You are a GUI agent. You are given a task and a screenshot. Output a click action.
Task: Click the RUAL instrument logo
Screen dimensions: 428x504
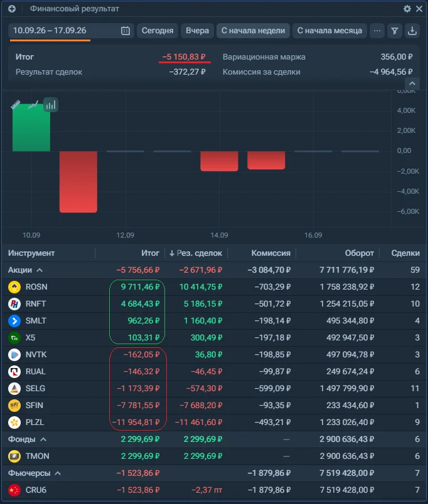[x=14, y=372]
